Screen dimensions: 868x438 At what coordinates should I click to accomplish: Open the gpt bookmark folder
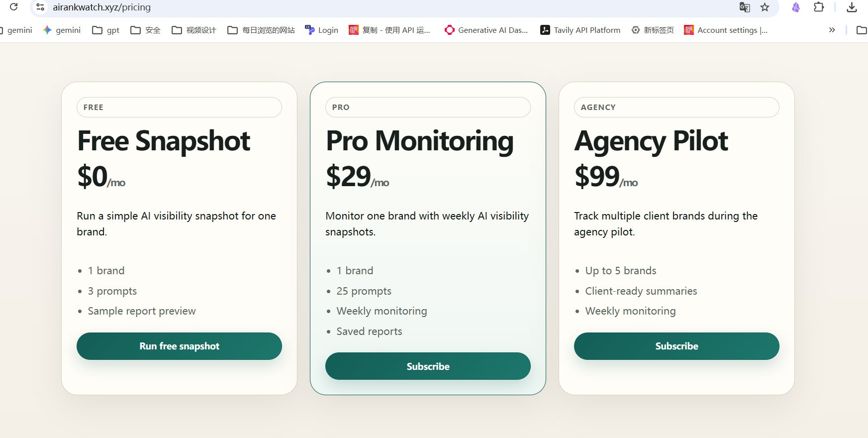[x=106, y=30]
